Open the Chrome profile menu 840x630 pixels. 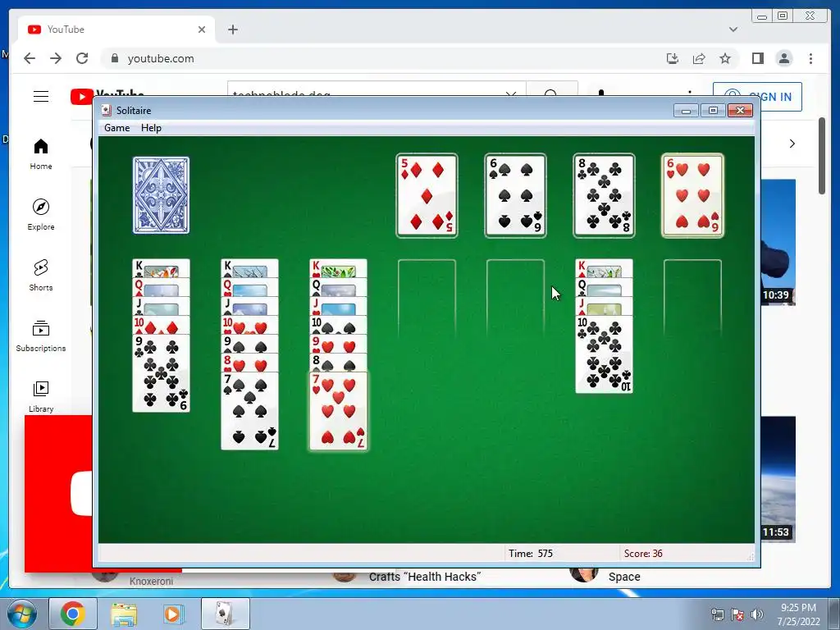[784, 58]
